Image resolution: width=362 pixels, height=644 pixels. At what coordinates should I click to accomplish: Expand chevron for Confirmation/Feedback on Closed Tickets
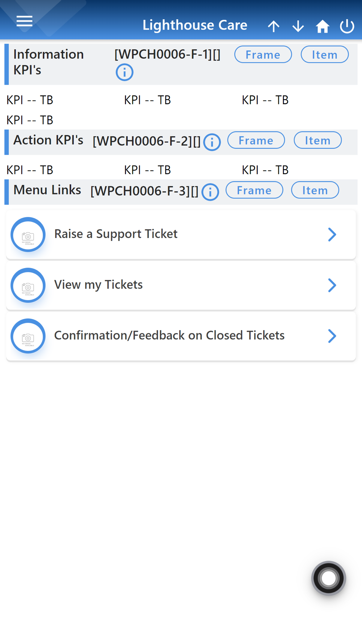[332, 336]
